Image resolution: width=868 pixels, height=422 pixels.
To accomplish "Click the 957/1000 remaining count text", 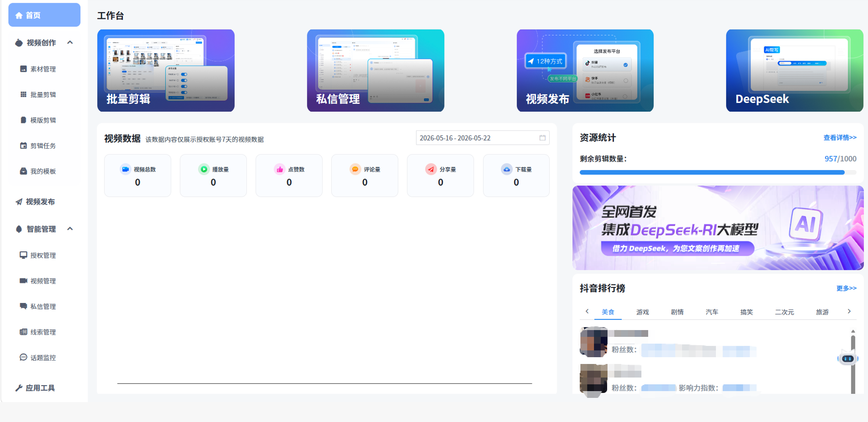I will pyautogui.click(x=840, y=159).
